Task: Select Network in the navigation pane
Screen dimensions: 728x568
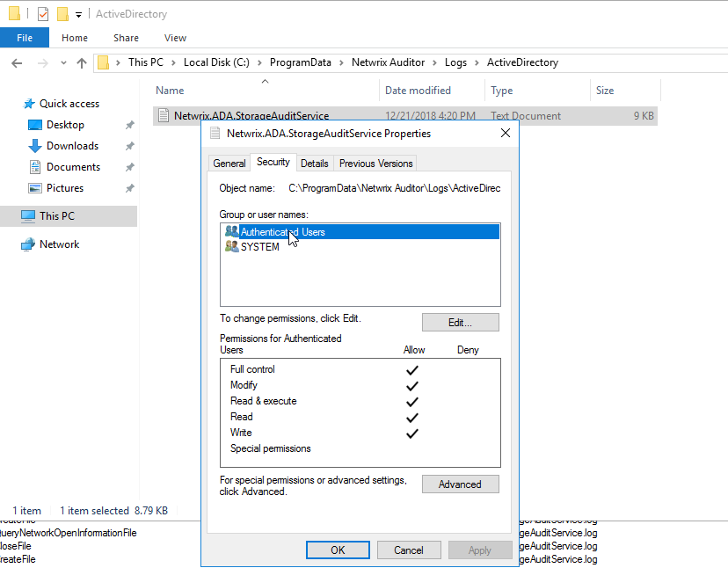Action: click(x=59, y=244)
